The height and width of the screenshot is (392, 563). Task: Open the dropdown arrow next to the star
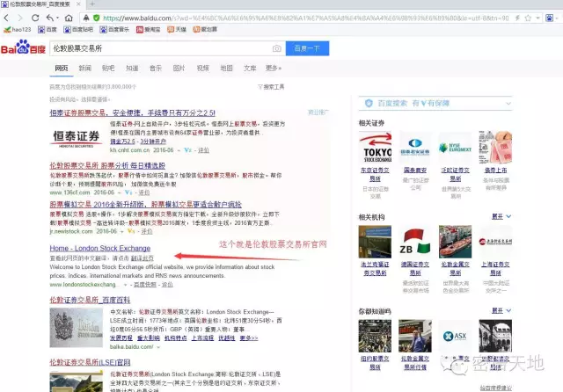(537, 18)
